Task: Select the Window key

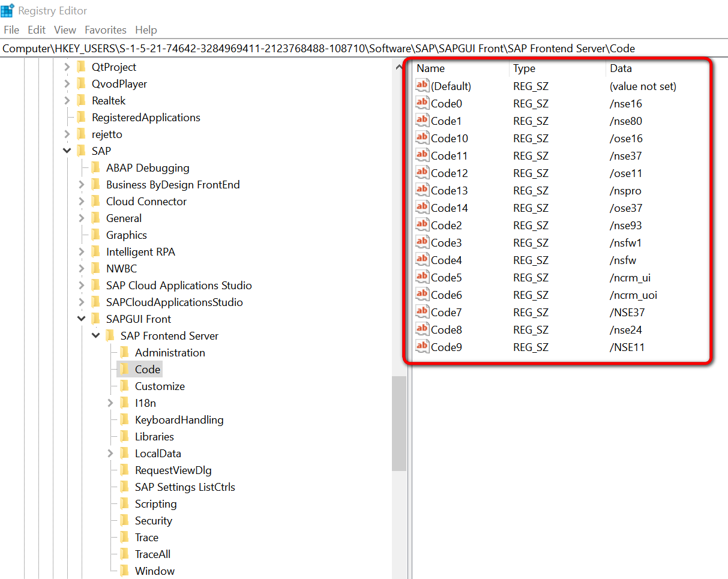Action: pyautogui.click(x=155, y=571)
